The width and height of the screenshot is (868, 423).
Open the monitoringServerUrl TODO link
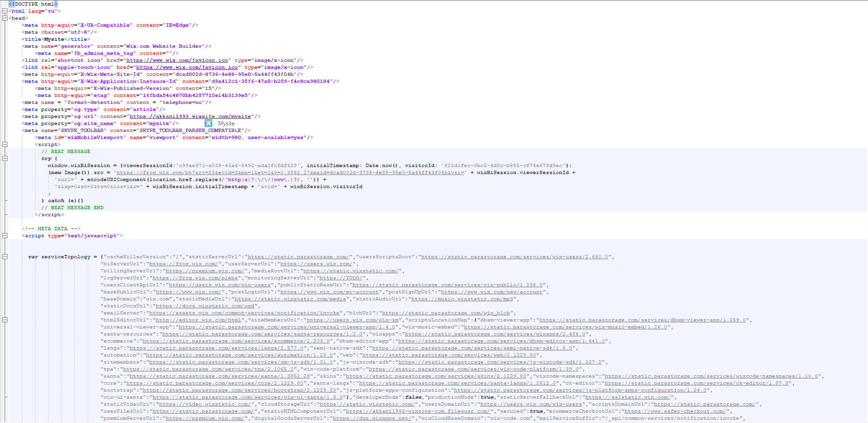pyautogui.click(x=341, y=278)
